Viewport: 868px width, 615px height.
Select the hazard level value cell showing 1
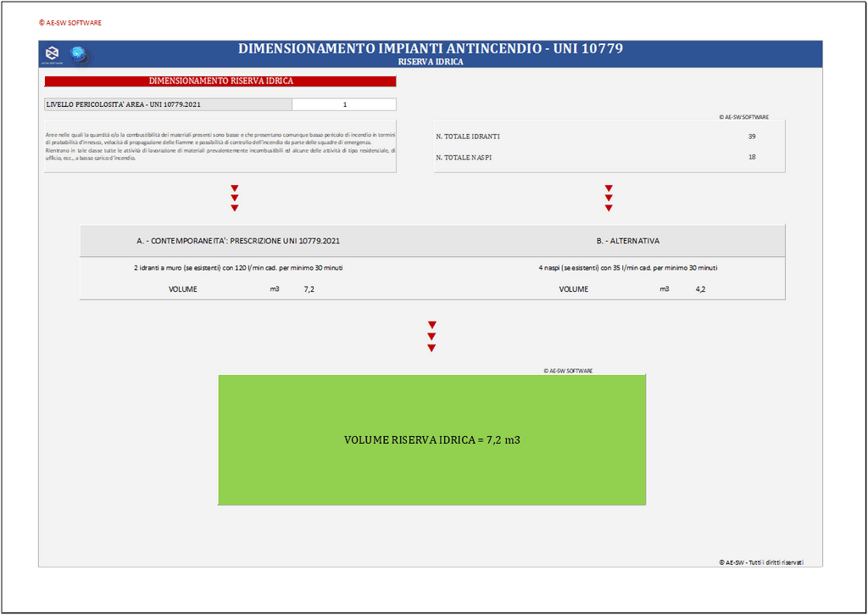click(x=344, y=104)
